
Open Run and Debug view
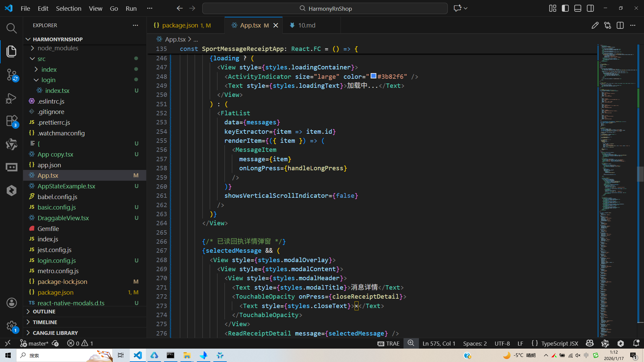pyautogui.click(x=11, y=98)
